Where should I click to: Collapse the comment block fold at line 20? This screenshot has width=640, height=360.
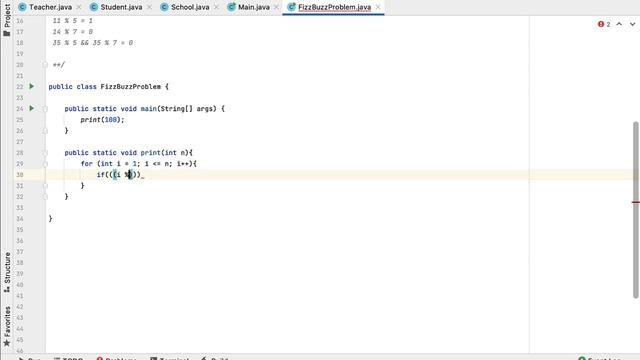click(45, 64)
